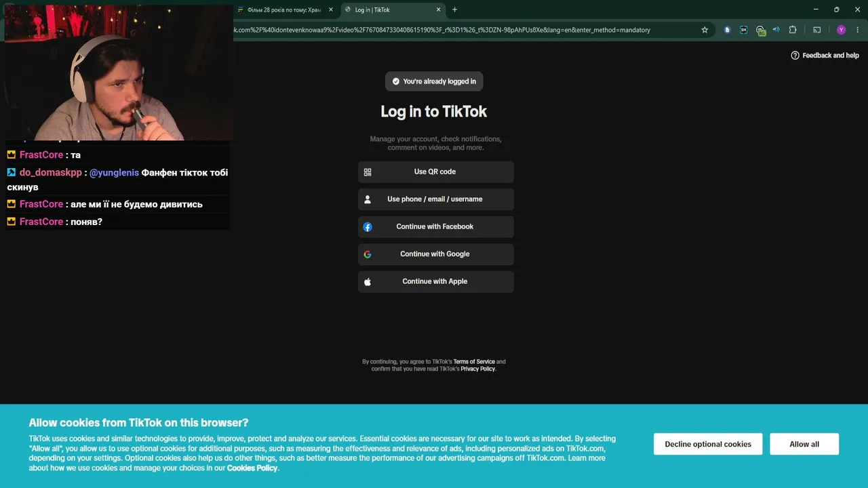This screenshot has width=868, height=488.
Task: Click the speaker volume extension icon
Action: click(776, 30)
